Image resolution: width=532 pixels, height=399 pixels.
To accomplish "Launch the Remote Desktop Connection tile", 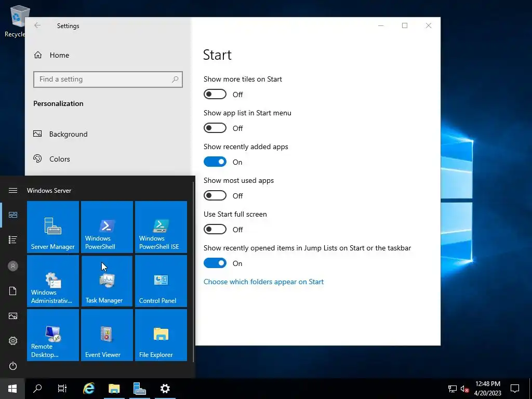I will (x=53, y=335).
